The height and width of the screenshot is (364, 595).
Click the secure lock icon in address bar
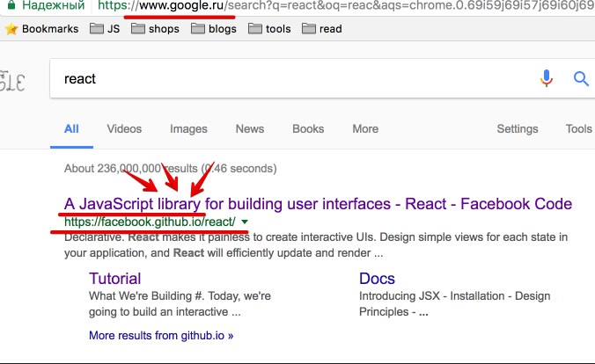(11, 5)
